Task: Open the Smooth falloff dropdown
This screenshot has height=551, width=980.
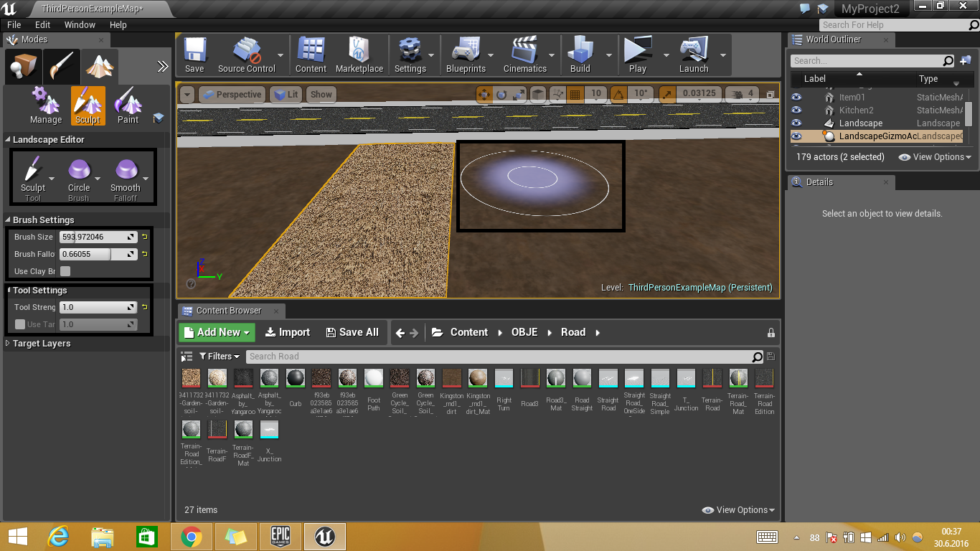Action: [x=146, y=179]
